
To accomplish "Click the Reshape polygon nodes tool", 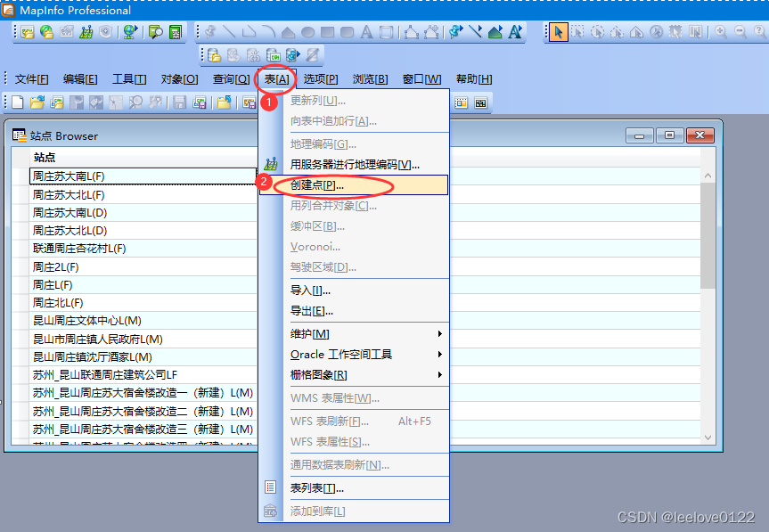I will coord(412,32).
